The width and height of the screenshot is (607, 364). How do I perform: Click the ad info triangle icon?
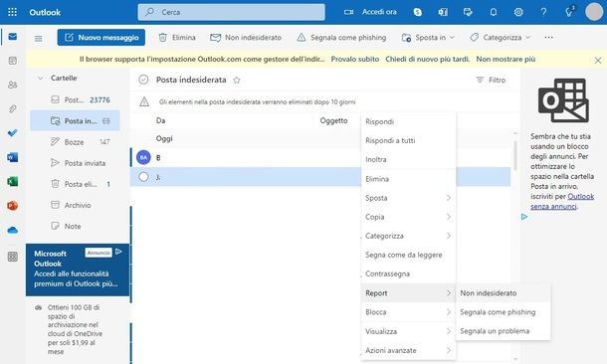[x=524, y=217]
